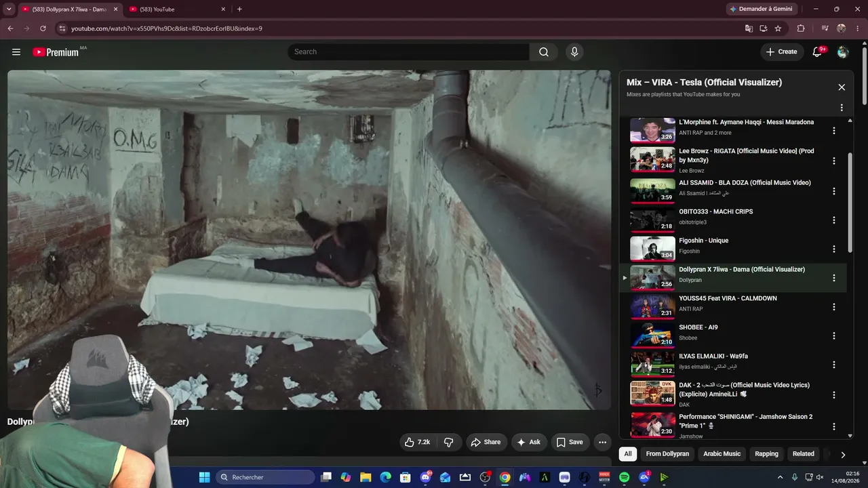Image resolution: width=868 pixels, height=488 pixels.
Task: Play OBITO333 MACHI CRIPS thumbnail
Action: click(x=652, y=220)
